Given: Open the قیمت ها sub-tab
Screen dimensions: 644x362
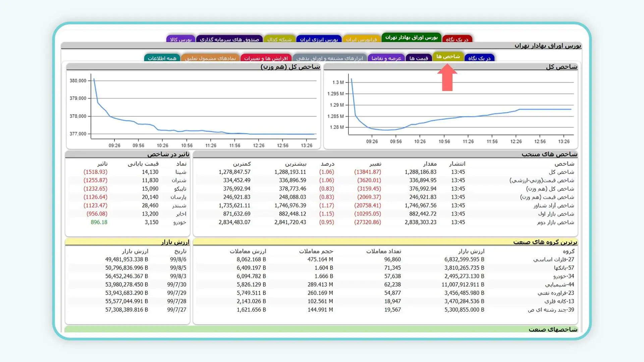Looking at the screenshot, I should pos(419,58).
